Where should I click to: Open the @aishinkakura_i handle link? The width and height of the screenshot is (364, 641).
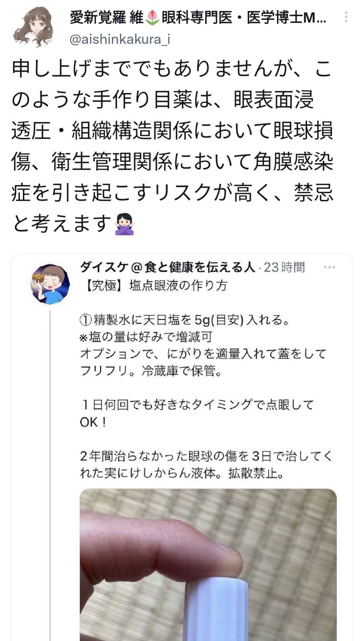coord(120,39)
